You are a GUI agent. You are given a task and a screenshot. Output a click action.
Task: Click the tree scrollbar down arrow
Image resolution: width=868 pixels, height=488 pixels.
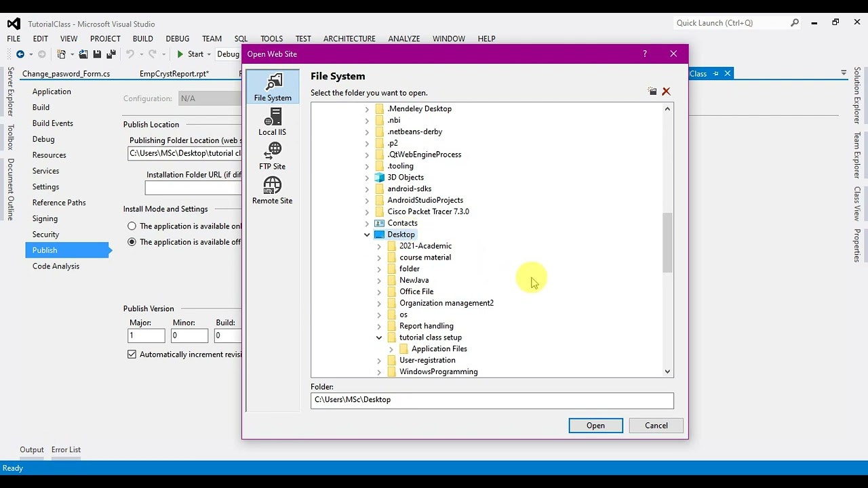pos(667,371)
